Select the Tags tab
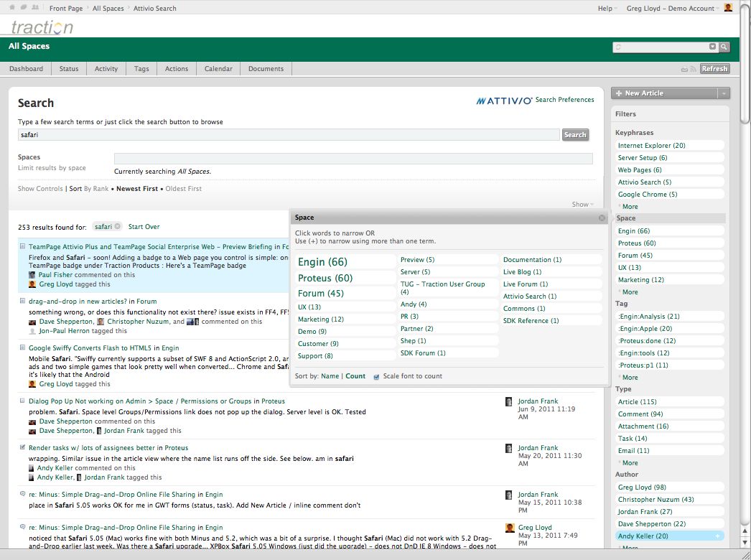The width and height of the screenshot is (751, 560). pyautogui.click(x=141, y=68)
